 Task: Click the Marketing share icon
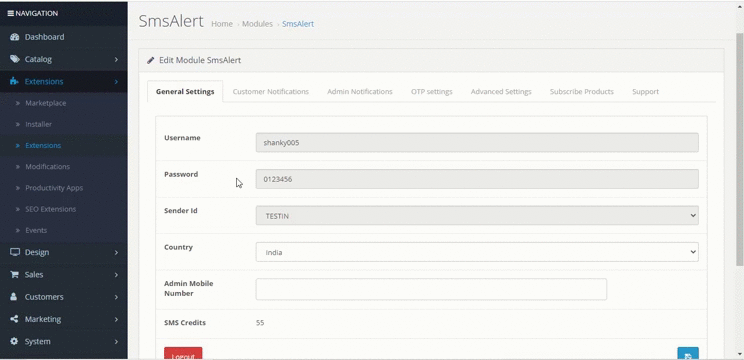coord(14,319)
